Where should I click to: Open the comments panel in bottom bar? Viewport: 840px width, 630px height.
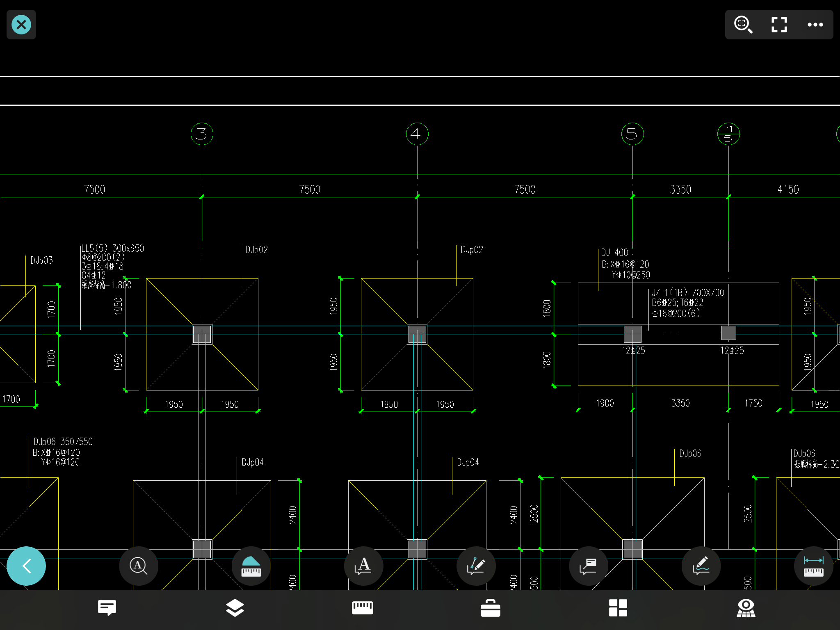coord(107,608)
